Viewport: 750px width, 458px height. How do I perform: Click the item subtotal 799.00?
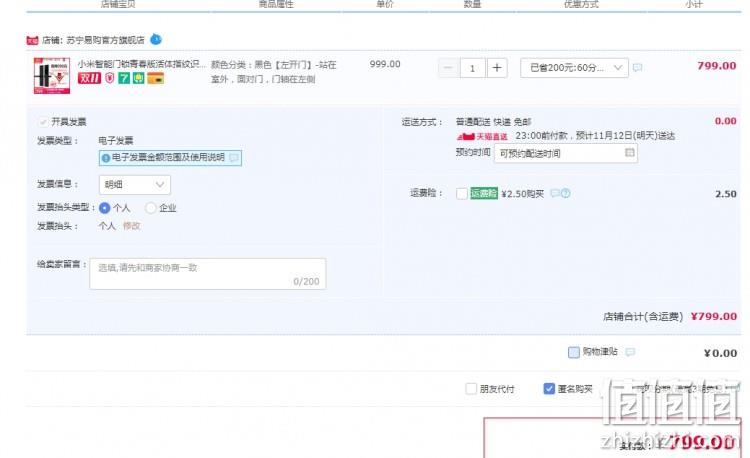point(717,66)
